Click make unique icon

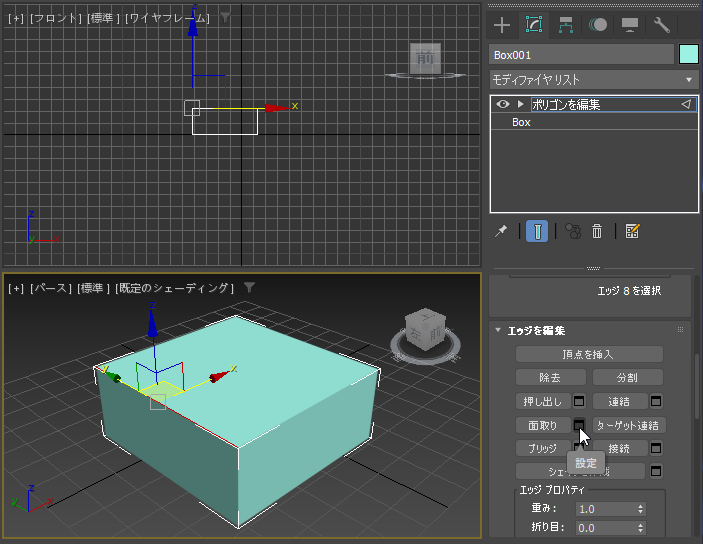(x=573, y=231)
